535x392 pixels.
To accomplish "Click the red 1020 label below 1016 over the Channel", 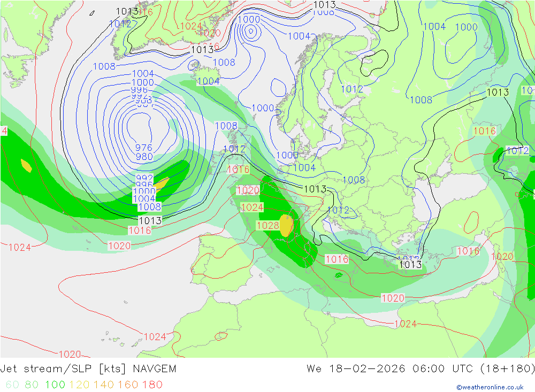I will [x=248, y=190].
